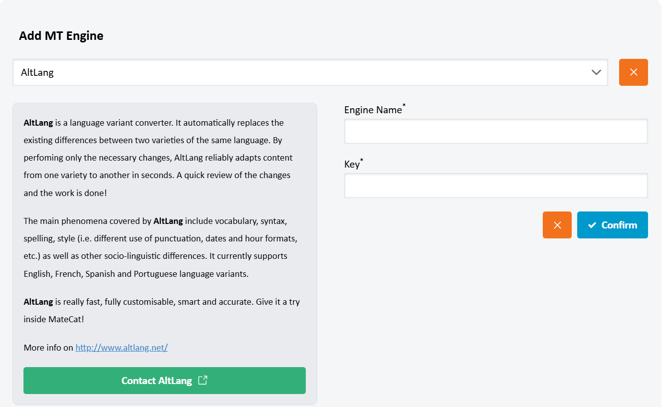Click the paragraph about 'main phenomena covered'

coord(160,247)
